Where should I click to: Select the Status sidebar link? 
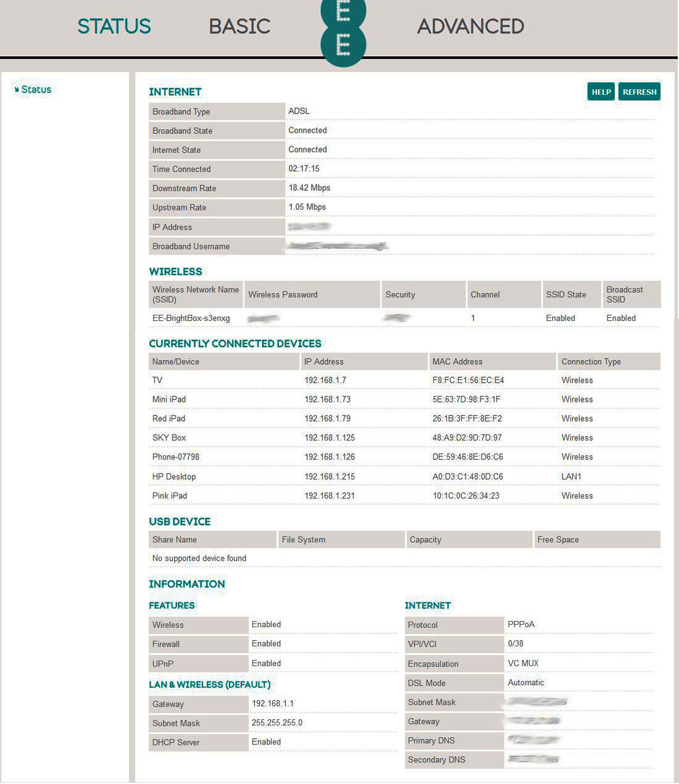[36, 90]
